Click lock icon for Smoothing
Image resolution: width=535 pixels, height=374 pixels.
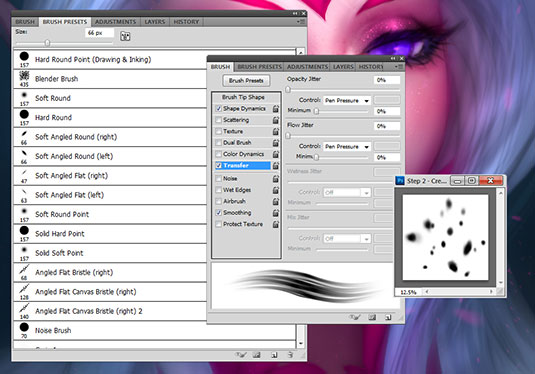[x=276, y=213]
